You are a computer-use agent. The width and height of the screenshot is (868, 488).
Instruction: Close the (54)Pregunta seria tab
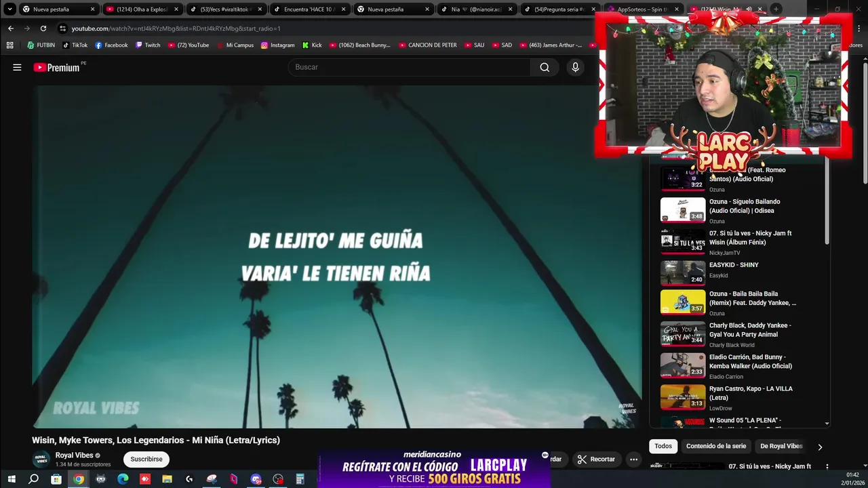593,9
